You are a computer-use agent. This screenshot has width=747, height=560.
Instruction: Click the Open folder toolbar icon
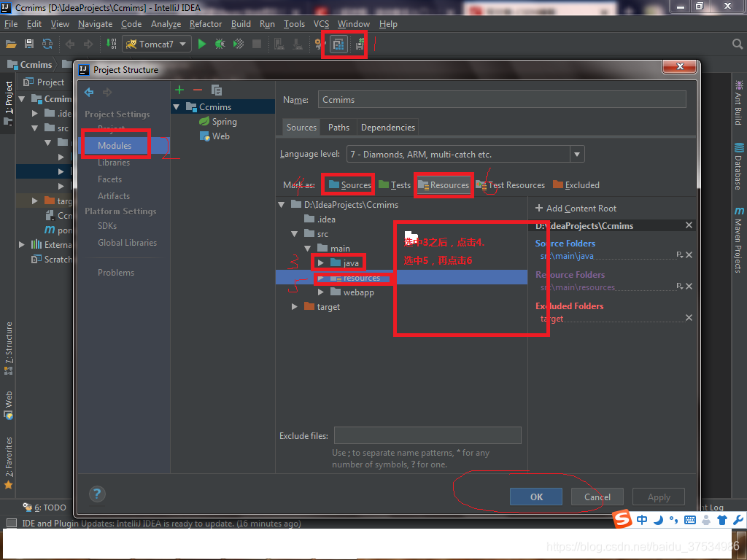pos(11,44)
